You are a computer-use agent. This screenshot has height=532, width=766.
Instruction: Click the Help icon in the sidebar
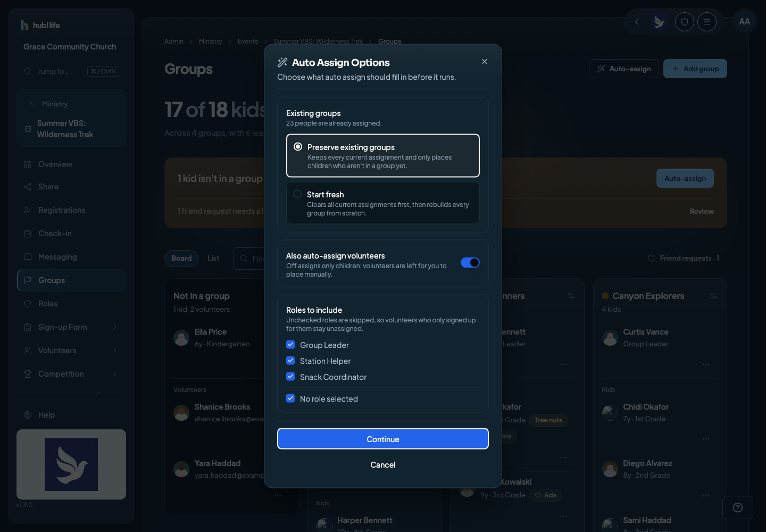click(28, 415)
